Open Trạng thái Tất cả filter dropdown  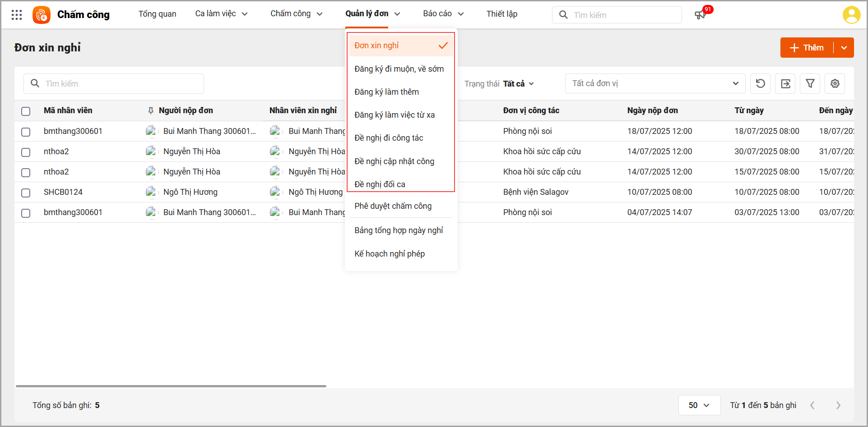point(518,84)
